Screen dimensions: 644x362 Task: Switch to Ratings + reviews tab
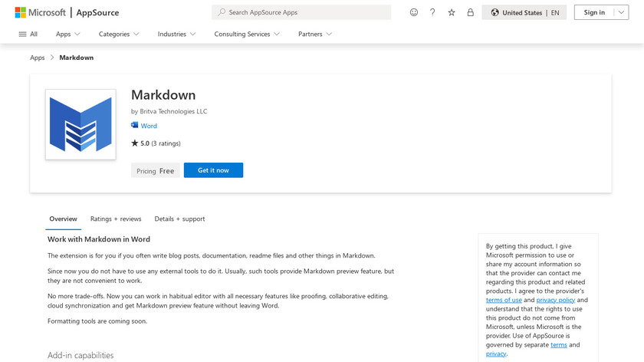click(116, 219)
